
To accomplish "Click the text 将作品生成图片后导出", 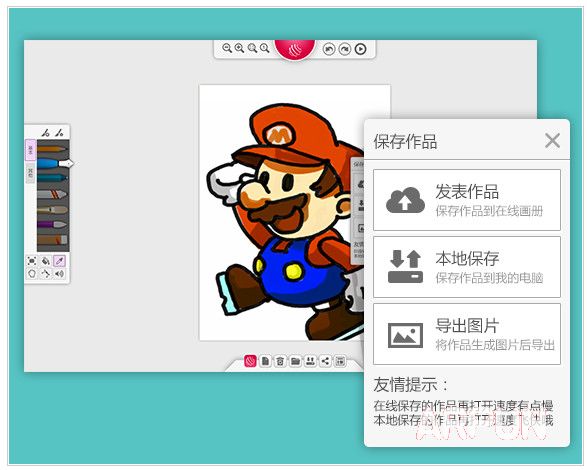I will pos(495,345).
